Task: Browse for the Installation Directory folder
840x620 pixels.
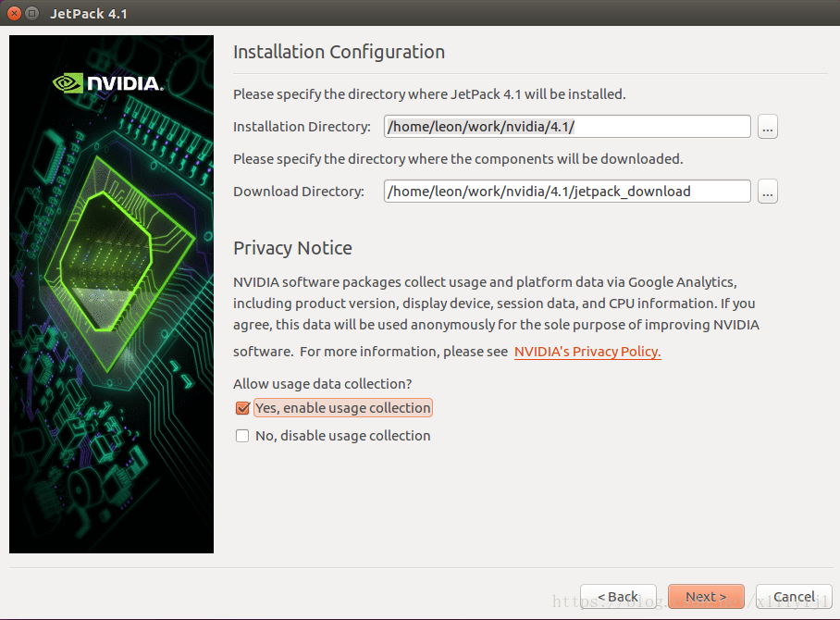Action: coord(767,127)
